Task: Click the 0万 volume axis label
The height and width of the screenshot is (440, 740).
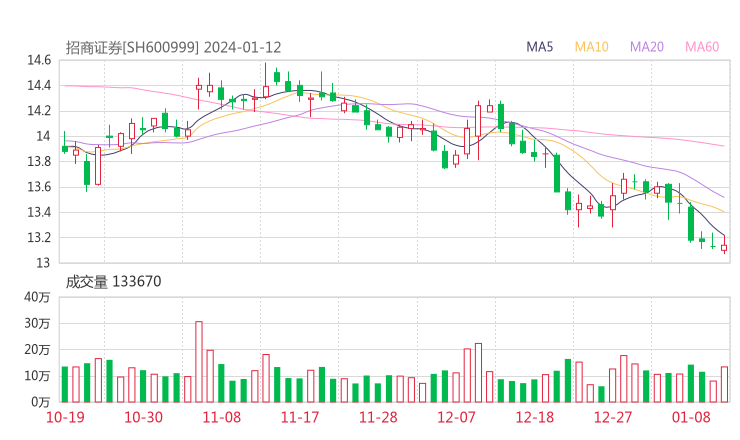Action: pyautogui.click(x=40, y=402)
